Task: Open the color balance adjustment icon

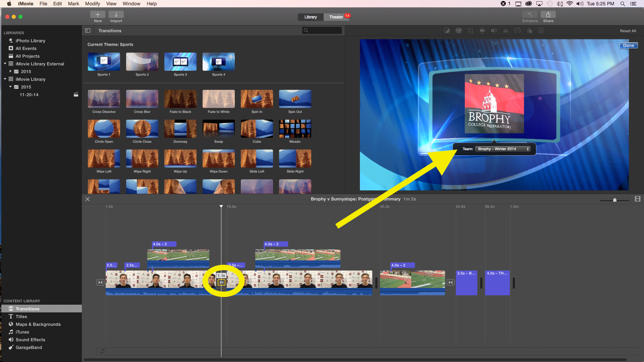Action: pyautogui.click(x=447, y=31)
